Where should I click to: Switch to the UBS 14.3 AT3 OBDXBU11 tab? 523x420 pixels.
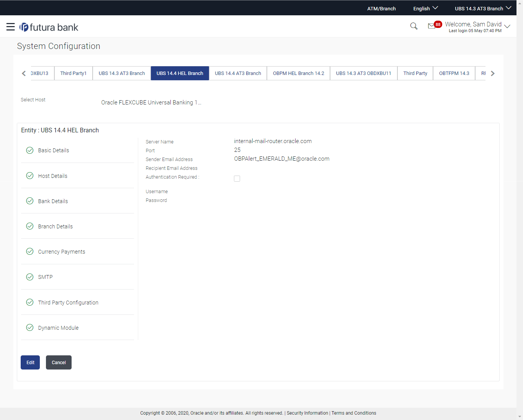(x=364, y=73)
